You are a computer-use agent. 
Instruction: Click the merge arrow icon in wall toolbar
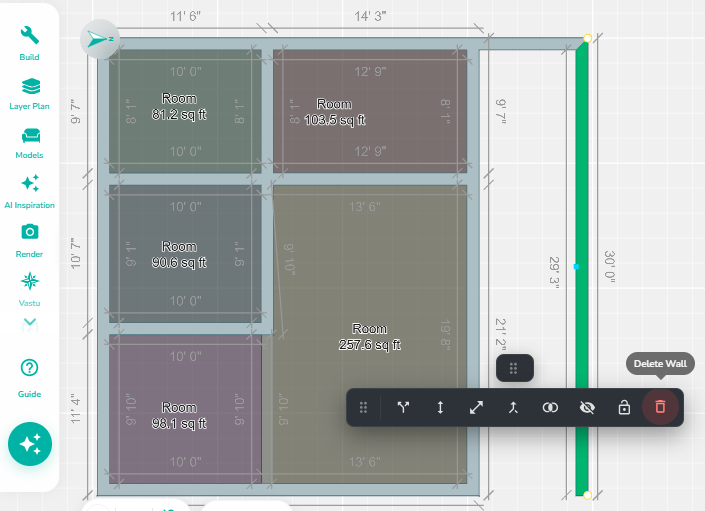[x=513, y=407]
